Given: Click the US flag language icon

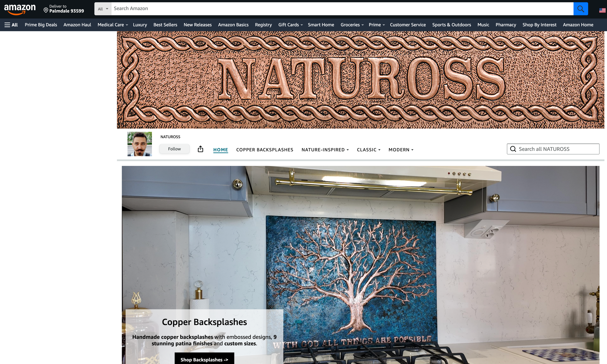Looking at the screenshot, I should (602, 10).
